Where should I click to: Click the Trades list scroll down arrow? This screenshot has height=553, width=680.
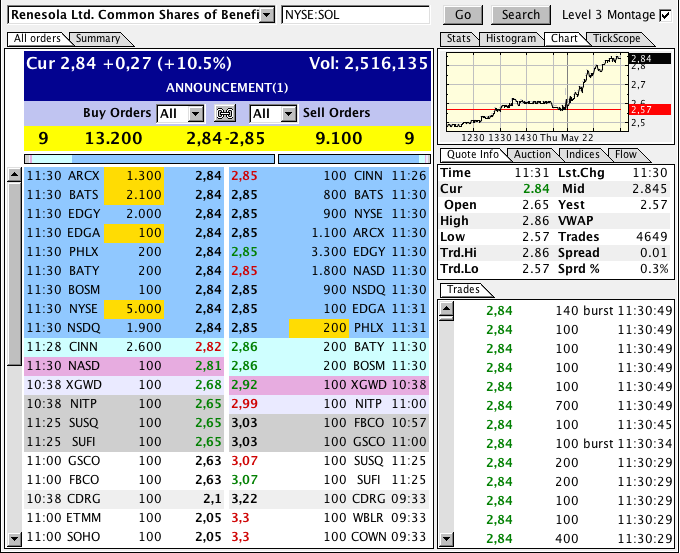(x=446, y=539)
